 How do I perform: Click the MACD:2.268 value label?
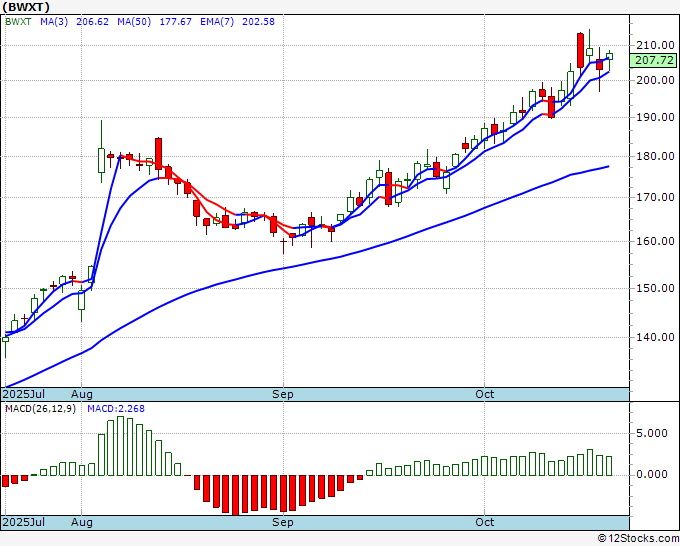(x=116, y=409)
